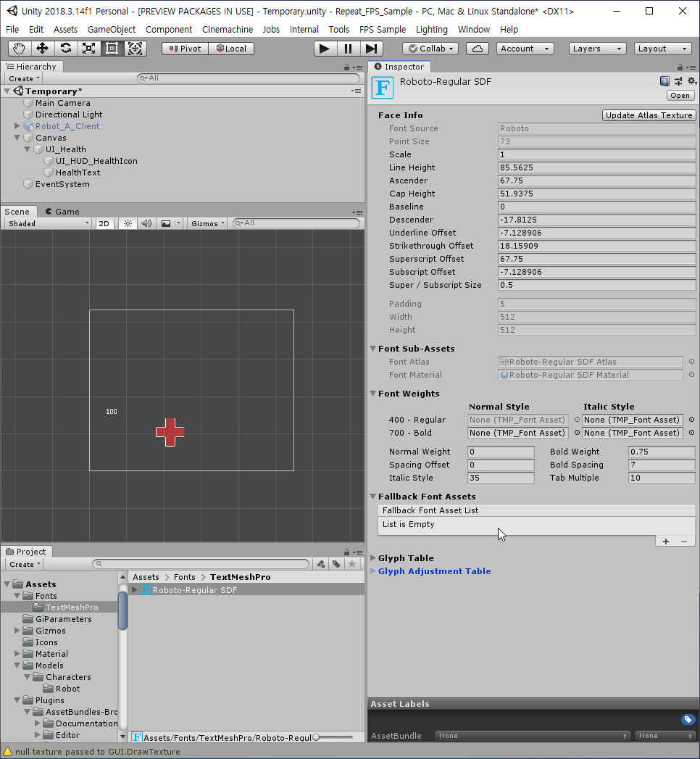Select the combined Transform tool

[x=135, y=49]
